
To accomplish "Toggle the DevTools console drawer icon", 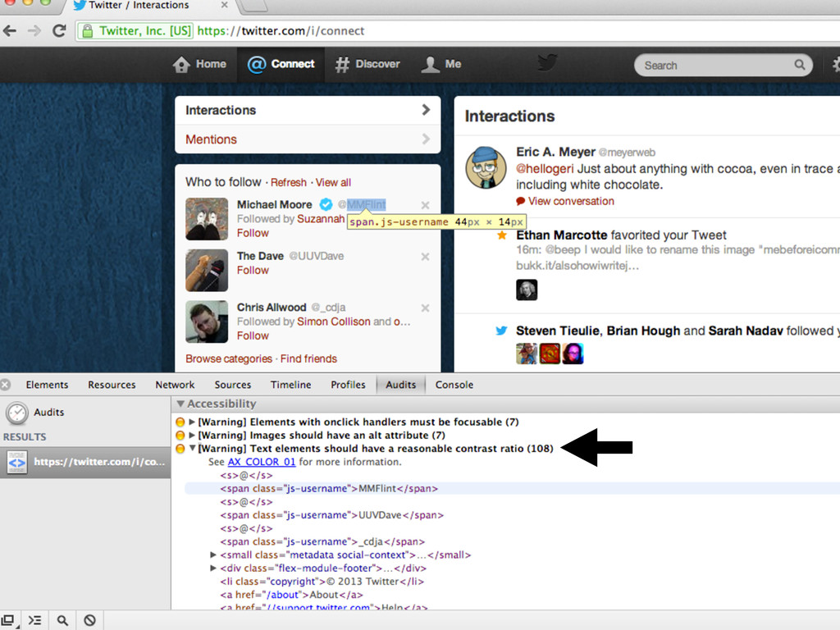I will coord(34,620).
